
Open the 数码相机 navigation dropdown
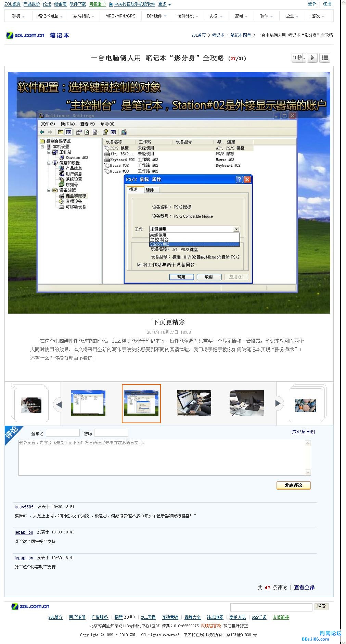point(84,16)
